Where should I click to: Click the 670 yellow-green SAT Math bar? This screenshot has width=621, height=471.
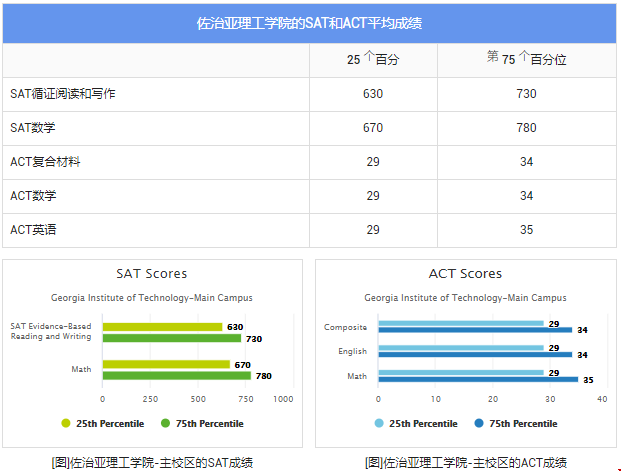[166, 364]
